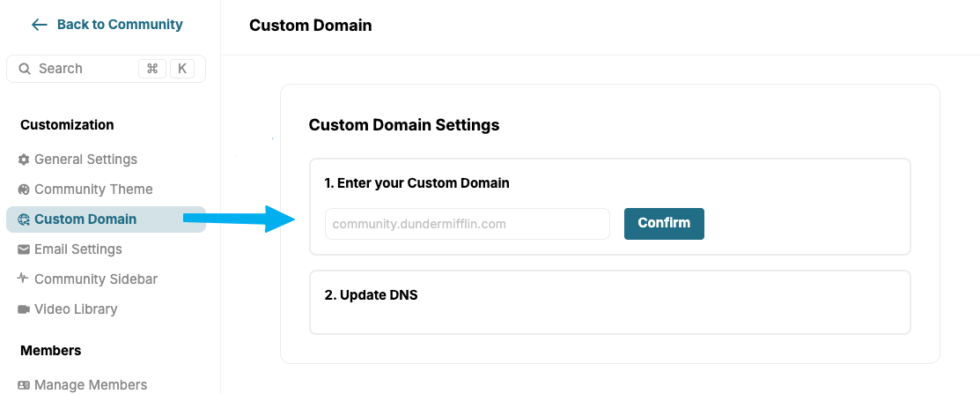Go back via Back to Community link
This screenshot has width=980, height=394.
point(119,25)
